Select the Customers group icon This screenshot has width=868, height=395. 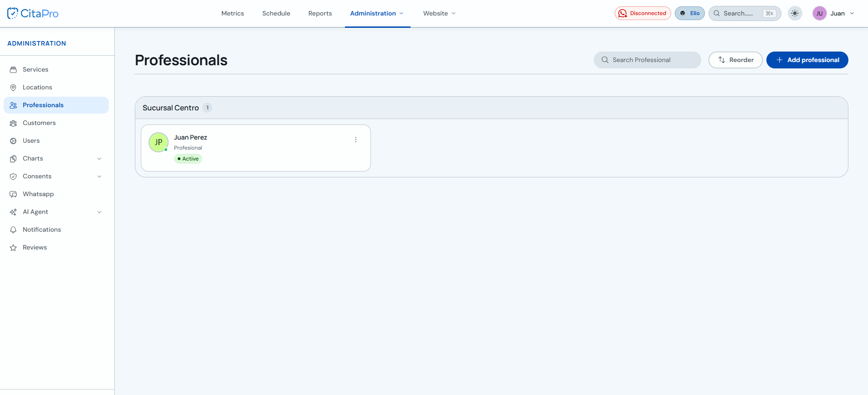(13, 123)
